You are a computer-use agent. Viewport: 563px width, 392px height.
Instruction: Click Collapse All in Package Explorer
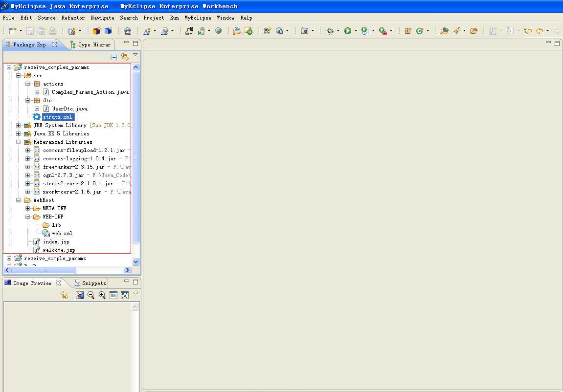tap(114, 57)
